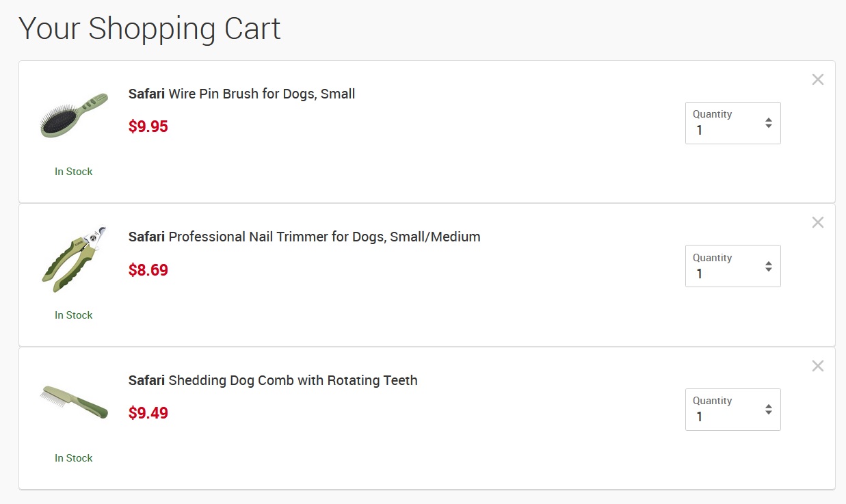The image size is (846, 504).
Task: Click the Nail Trimmer product image
Action: click(x=74, y=258)
